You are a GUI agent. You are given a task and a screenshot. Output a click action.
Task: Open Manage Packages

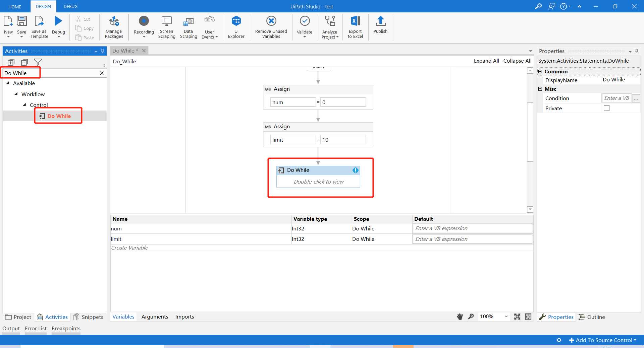coord(114,27)
